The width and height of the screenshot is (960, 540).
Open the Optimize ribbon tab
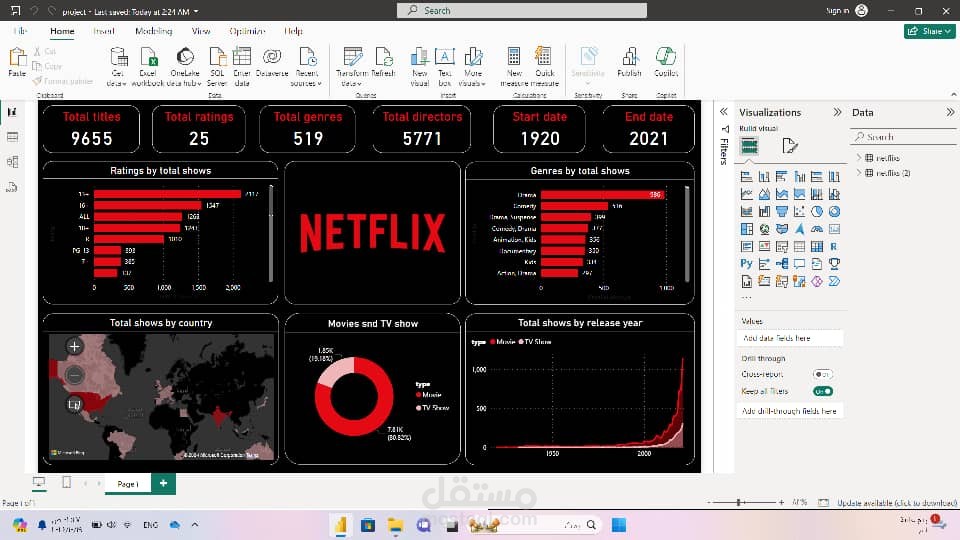247,31
